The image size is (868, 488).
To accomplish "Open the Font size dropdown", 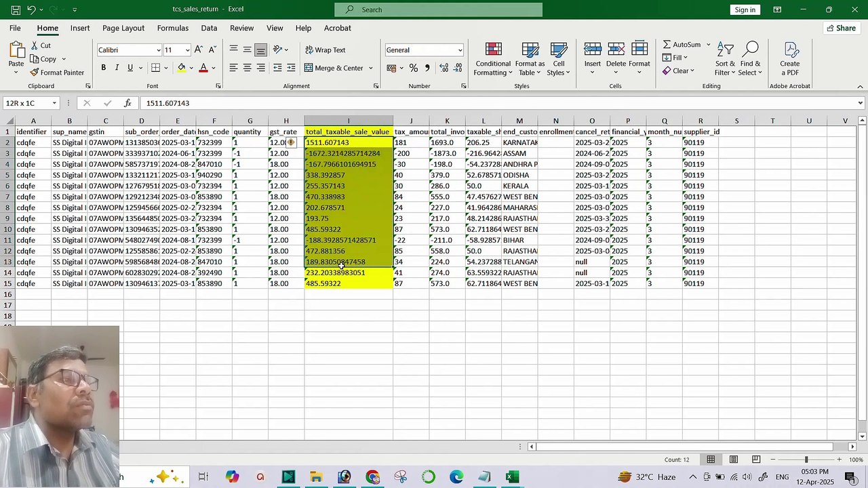I will [x=187, y=50].
